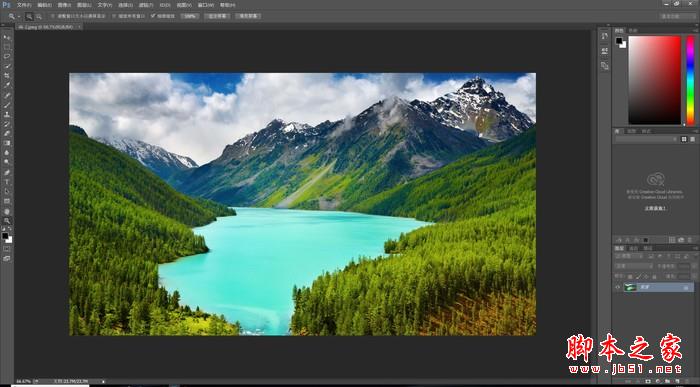Select the Eraser tool
This screenshot has height=387, width=700.
pos(7,133)
